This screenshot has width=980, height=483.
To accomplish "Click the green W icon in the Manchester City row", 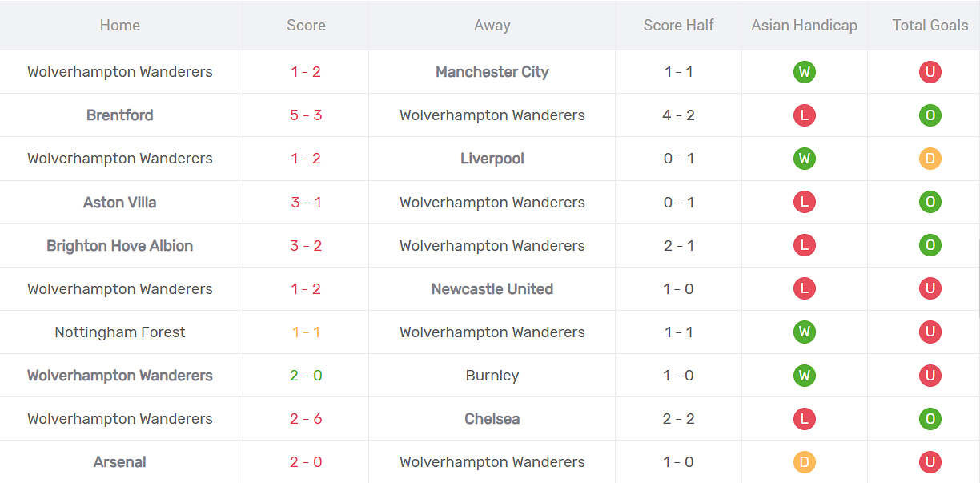I will point(805,72).
